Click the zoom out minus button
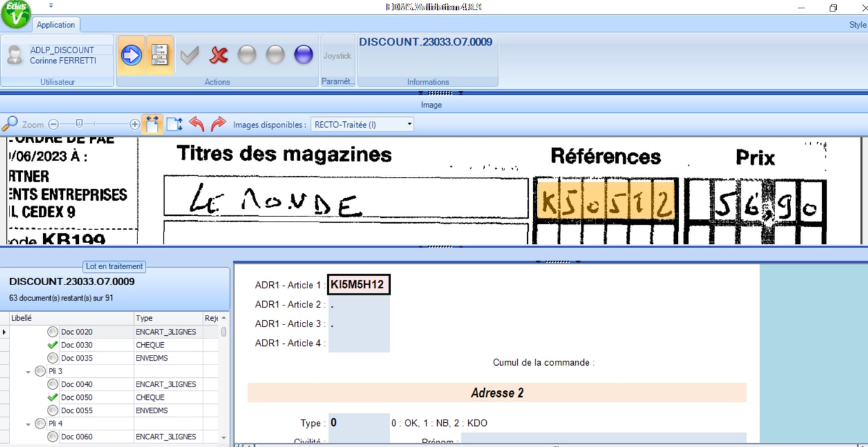 coord(53,125)
